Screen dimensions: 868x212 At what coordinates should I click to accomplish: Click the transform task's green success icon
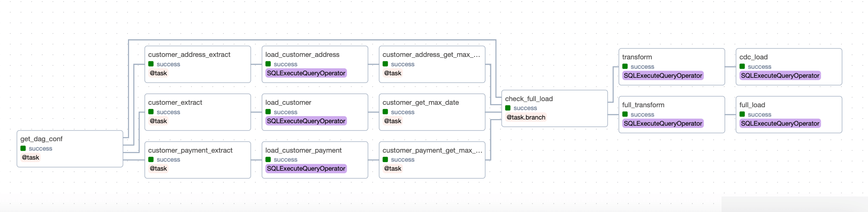(625, 66)
